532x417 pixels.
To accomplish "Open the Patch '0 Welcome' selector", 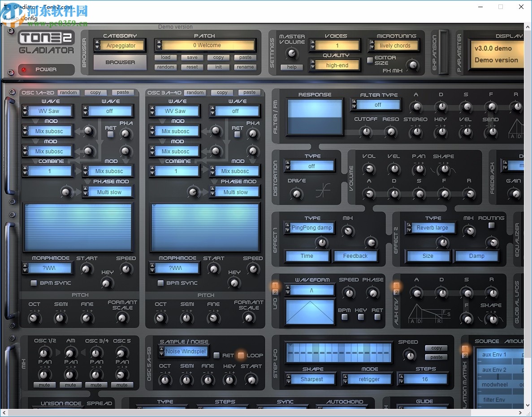I will point(205,45).
